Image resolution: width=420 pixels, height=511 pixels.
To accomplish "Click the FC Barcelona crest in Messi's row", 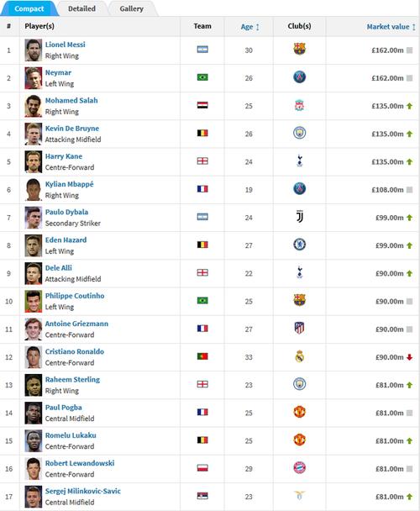I will [x=299, y=50].
